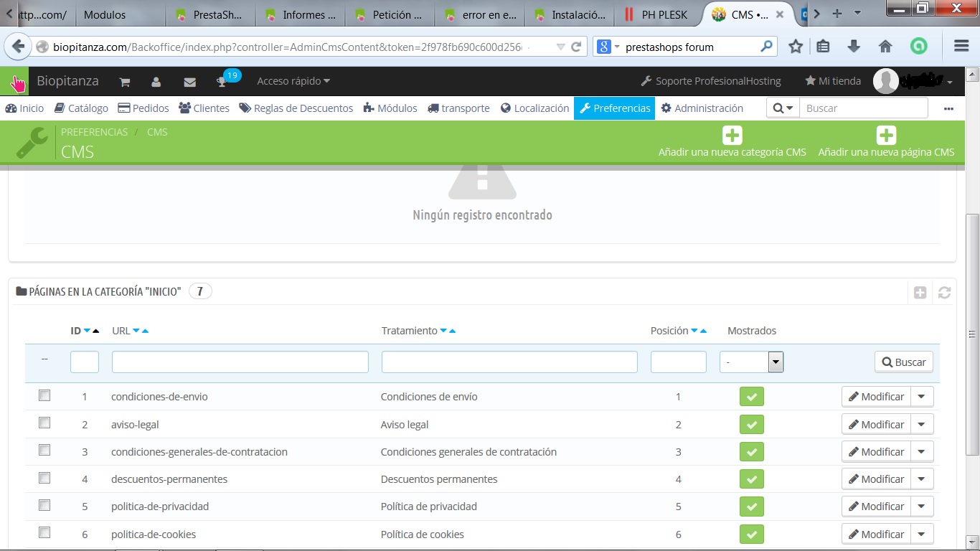Open the user profile avatar dropdown

coord(913,81)
